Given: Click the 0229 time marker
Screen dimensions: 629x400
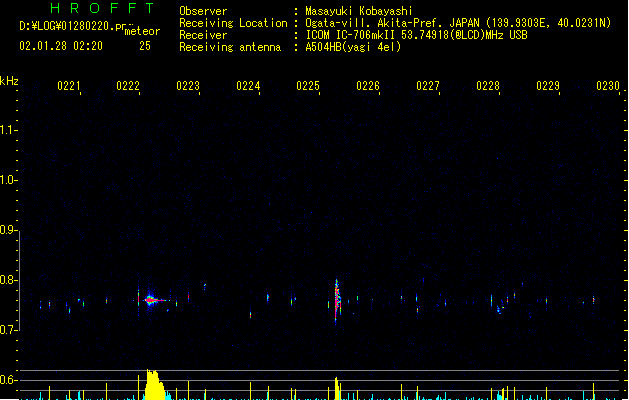Looking at the screenshot, I should (548, 86).
